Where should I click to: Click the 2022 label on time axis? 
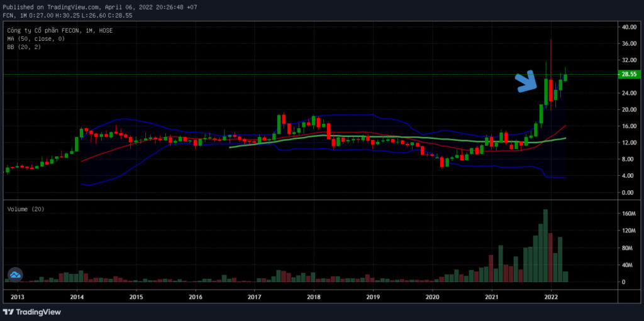551,297
